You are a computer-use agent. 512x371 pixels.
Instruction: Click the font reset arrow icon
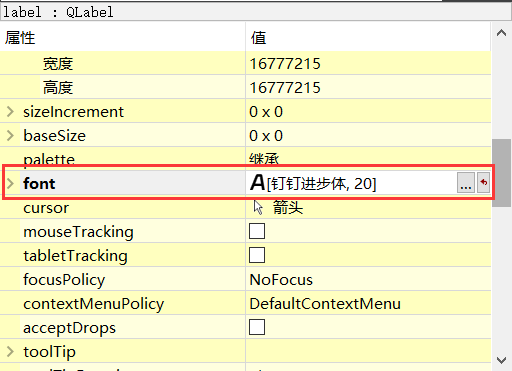pyautogui.click(x=483, y=182)
